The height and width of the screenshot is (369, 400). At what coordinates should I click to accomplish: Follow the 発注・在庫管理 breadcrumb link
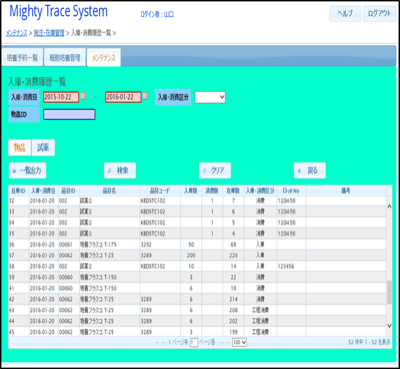pos(49,33)
